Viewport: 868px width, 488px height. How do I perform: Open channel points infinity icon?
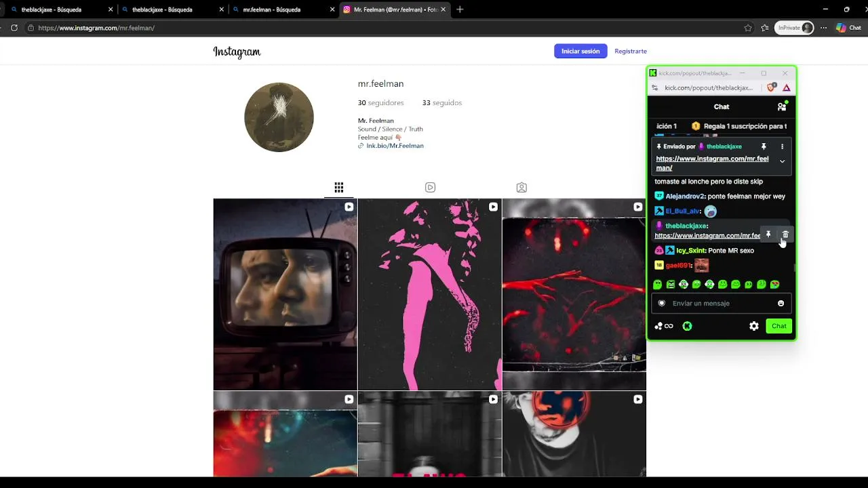664,326
